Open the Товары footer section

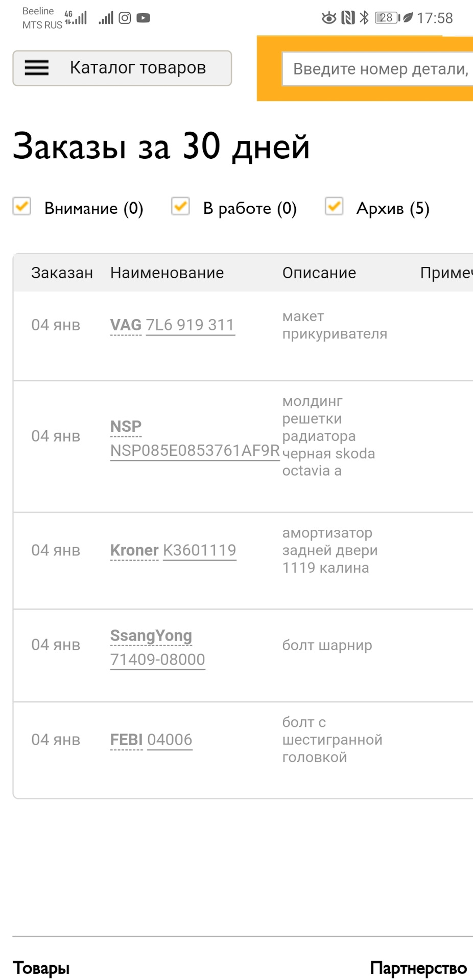click(x=41, y=968)
